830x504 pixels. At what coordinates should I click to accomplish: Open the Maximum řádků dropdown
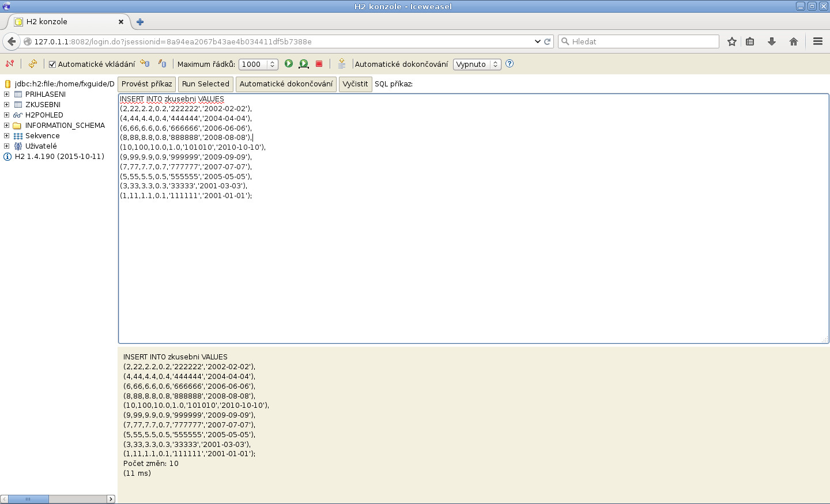tap(258, 65)
